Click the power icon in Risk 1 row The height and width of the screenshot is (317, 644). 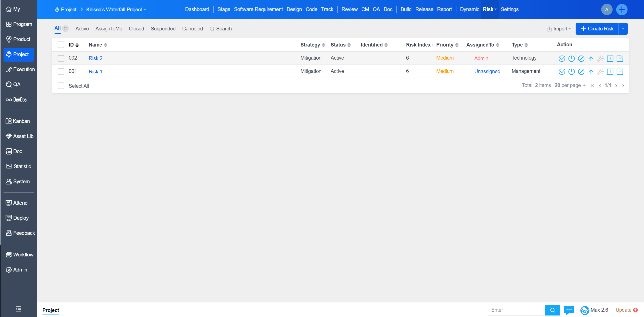[571, 72]
